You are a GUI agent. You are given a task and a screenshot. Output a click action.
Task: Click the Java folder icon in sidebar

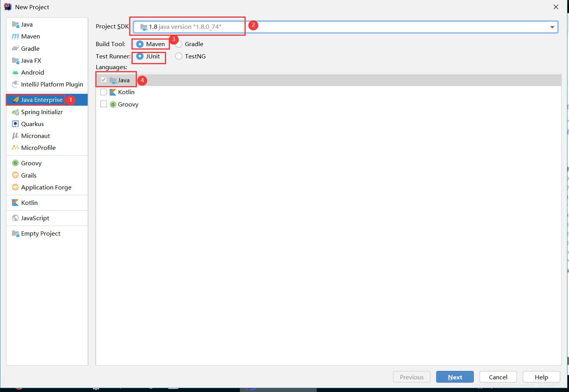[15, 25]
